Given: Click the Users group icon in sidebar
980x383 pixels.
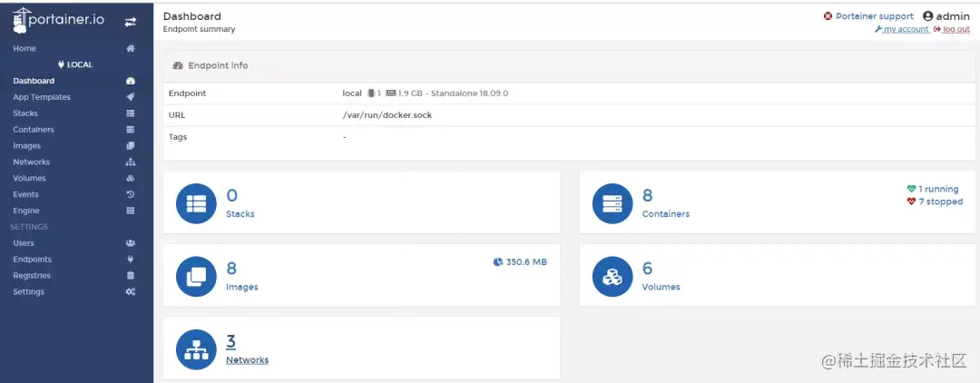Looking at the screenshot, I should [x=131, y=243].
